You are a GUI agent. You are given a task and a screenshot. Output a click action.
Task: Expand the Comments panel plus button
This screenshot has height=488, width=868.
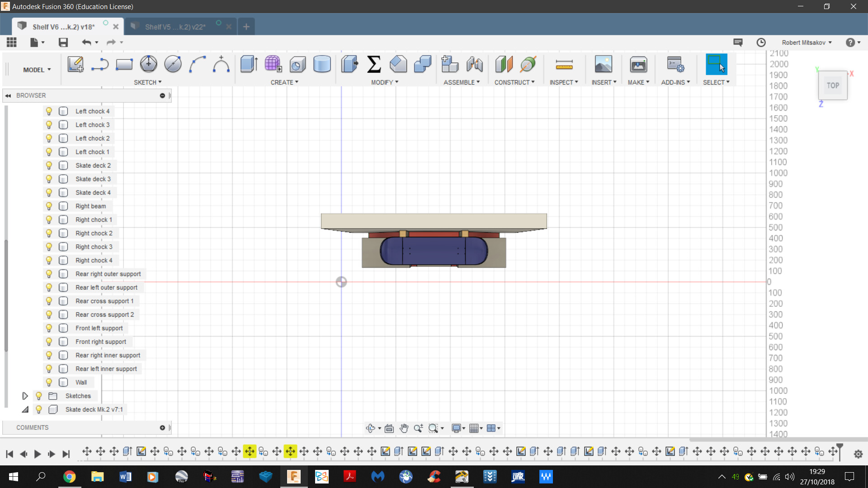162,427
